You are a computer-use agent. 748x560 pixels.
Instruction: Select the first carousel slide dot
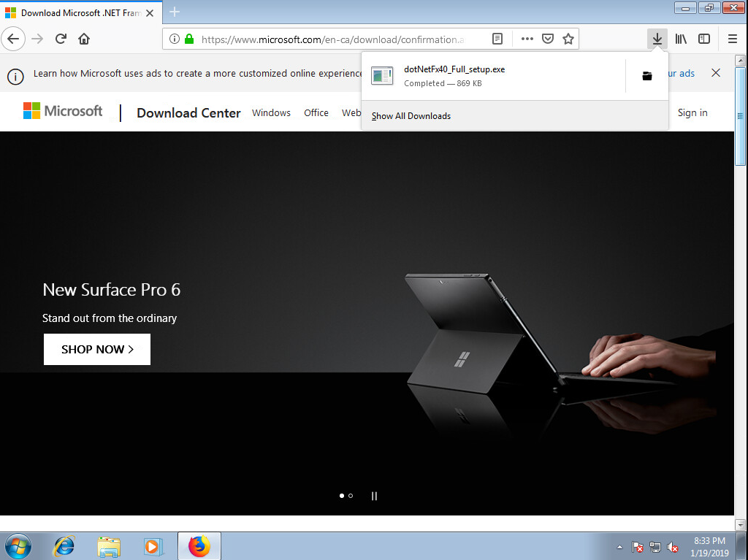pos(342,496)
